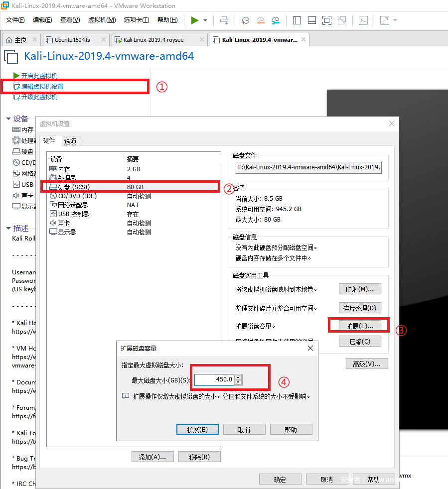
Task: Click 确定 in VM settings dialog
Action: 280,480
